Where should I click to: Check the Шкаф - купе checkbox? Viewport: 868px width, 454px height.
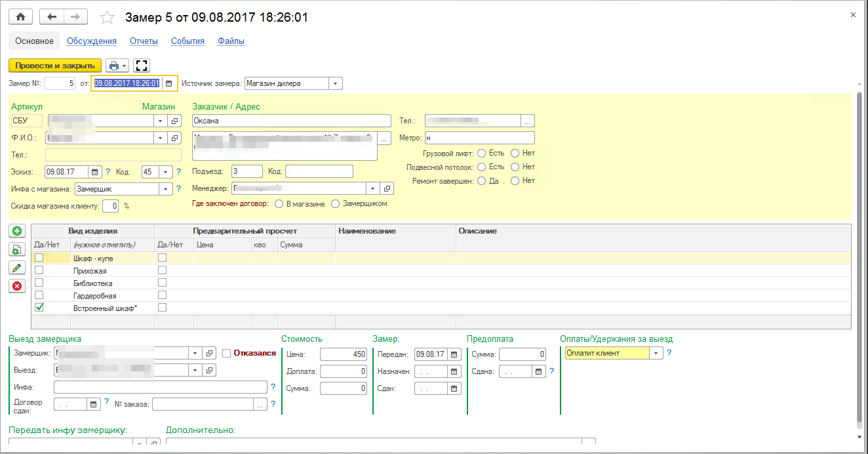[x=39, y=258]
